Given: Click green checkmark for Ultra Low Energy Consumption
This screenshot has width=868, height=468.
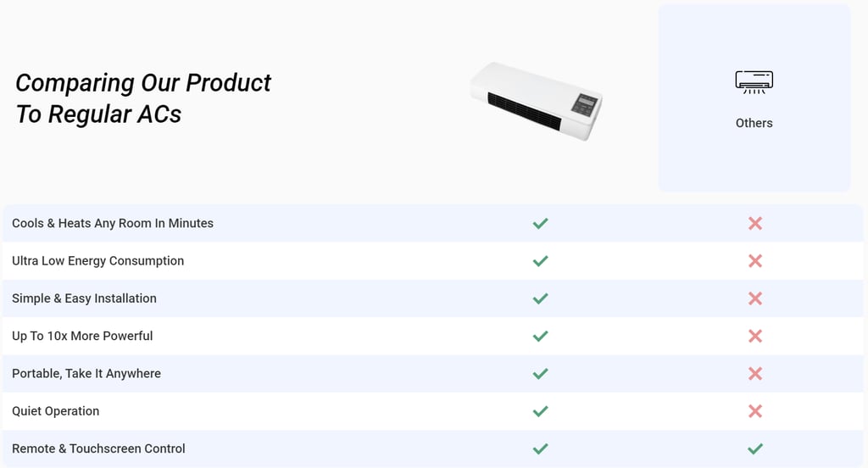Looking at the screenshot, I should pyautogui.click(x=540, y=261).
